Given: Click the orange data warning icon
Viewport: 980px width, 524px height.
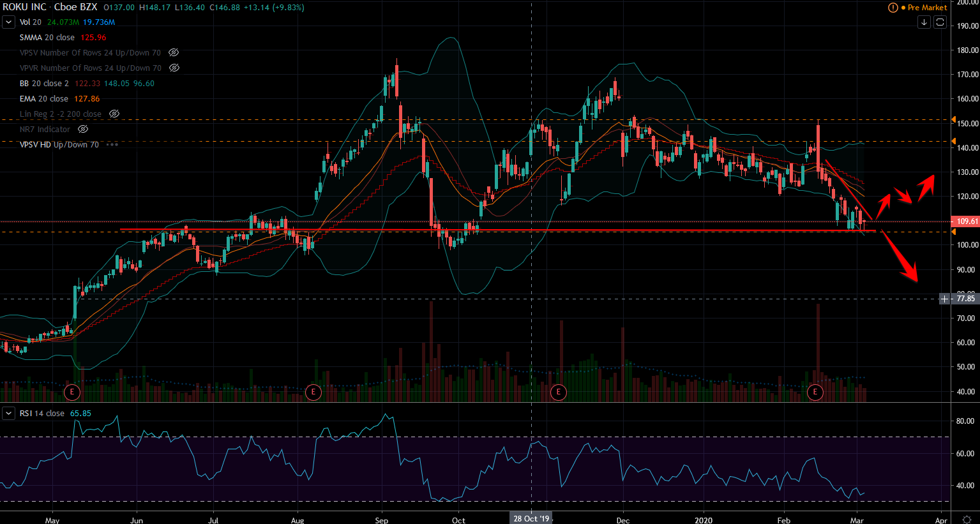Looking at the screenshot, I should click(893, 8).
